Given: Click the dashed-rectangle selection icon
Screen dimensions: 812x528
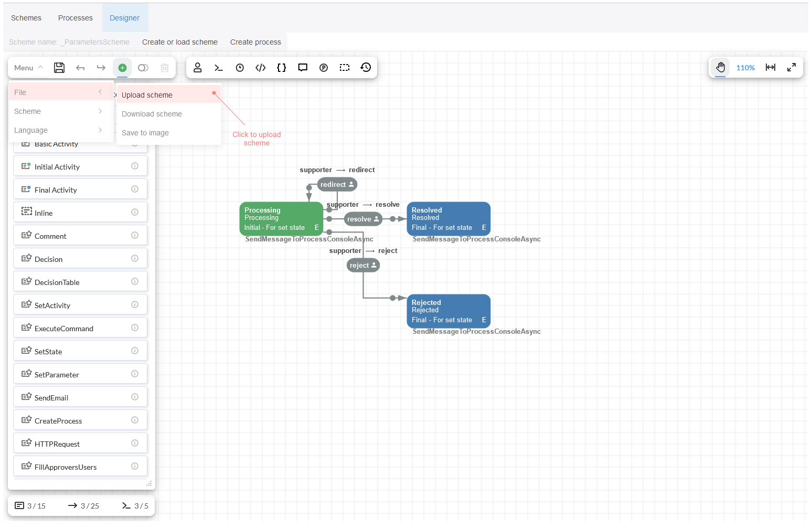Looking at the screenshot, I should coord(345,68).
